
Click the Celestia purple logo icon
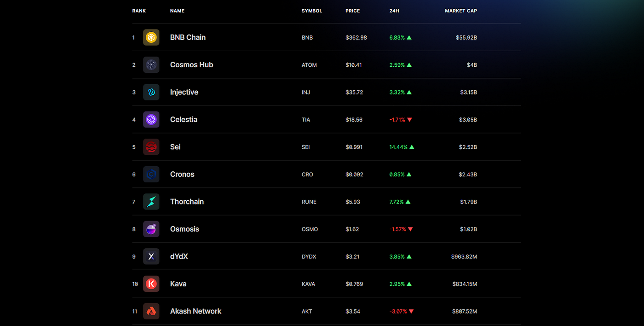coord(151,120)
